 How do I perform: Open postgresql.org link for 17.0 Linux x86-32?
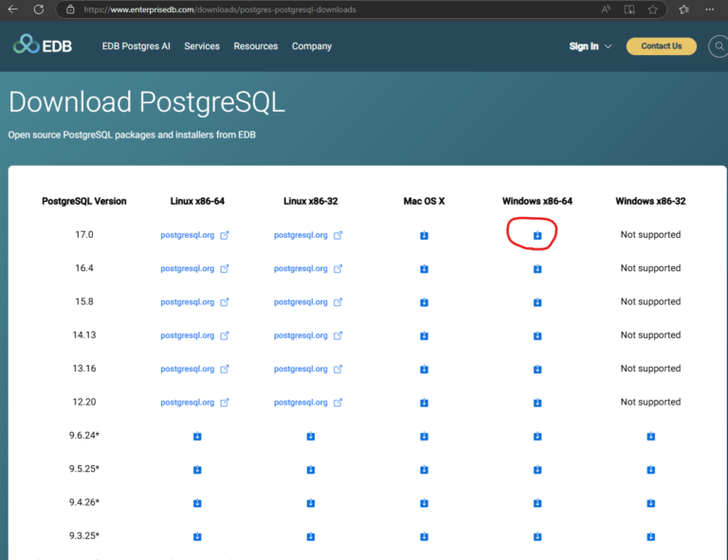tap(308, 235)
